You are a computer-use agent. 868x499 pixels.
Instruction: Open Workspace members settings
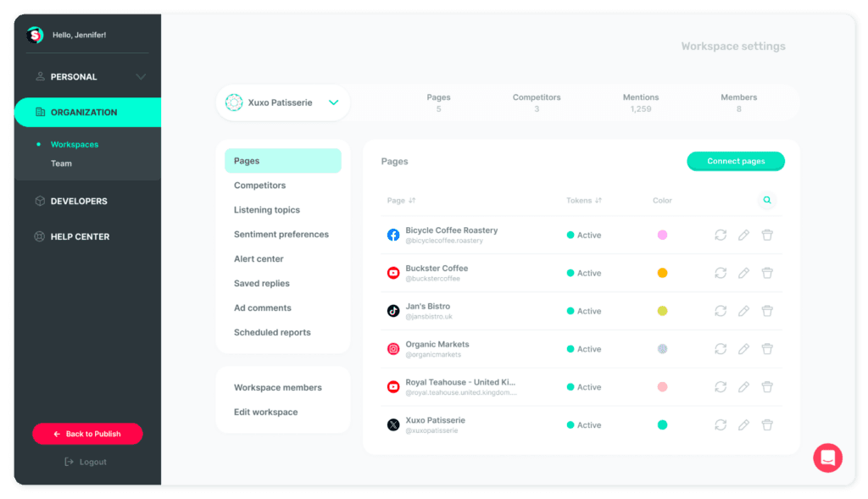(278, 388)
